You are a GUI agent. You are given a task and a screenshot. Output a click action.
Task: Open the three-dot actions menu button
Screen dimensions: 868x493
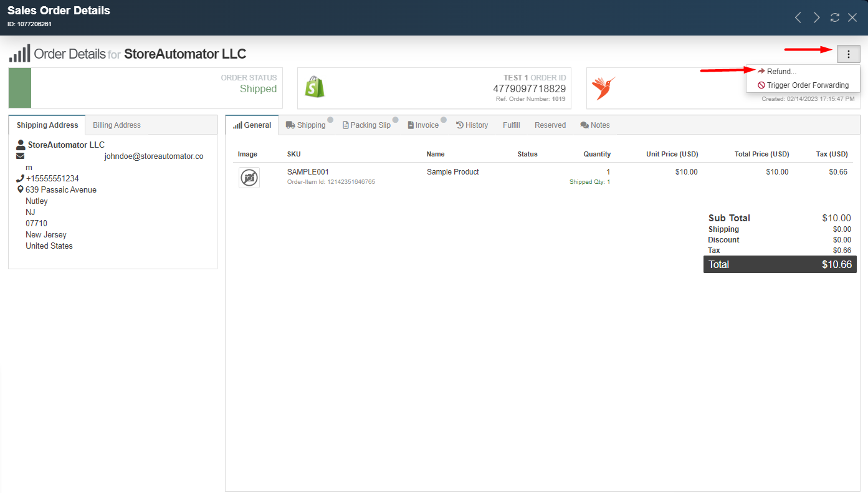pos(848,54)
